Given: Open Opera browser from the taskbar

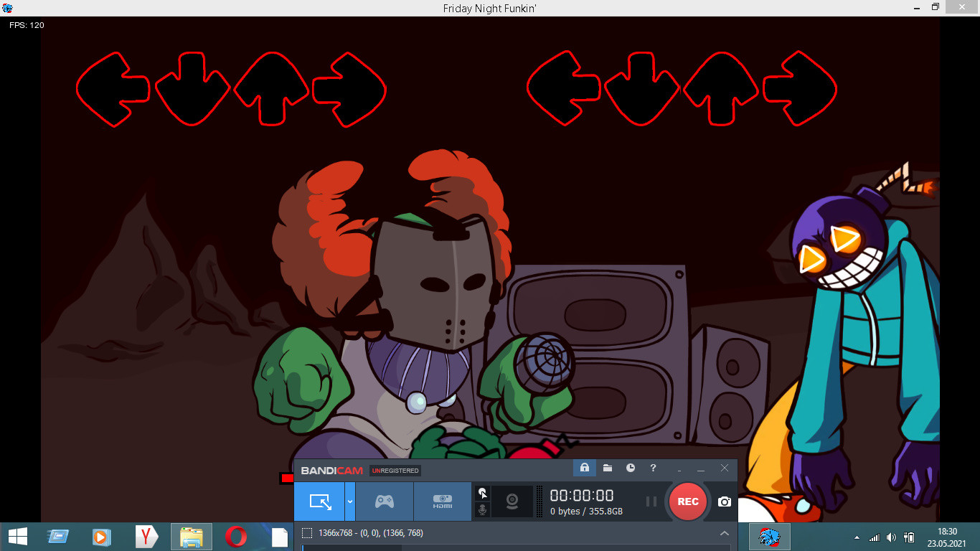Looking at the screenshot, I should click(x=236, y=537).
